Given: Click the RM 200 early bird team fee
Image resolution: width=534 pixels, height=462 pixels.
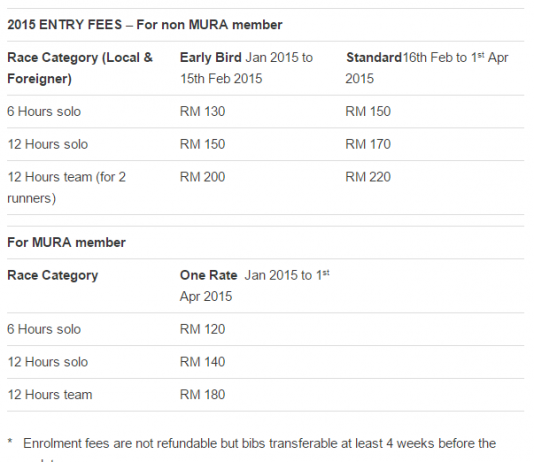Looking at the screenshot, I should click(202, 177).
